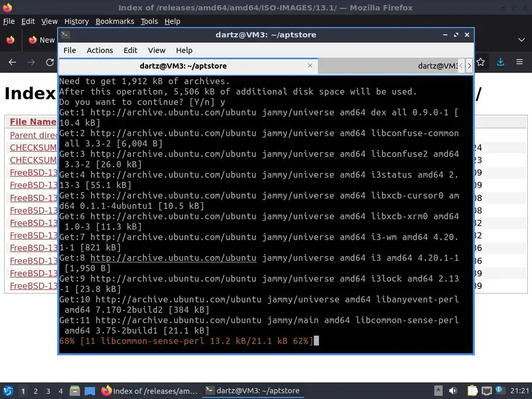Image resolution: width=532 pixels, height=399 pixels.
Task: Maximize the terminal window
Action: pos(456,35)
